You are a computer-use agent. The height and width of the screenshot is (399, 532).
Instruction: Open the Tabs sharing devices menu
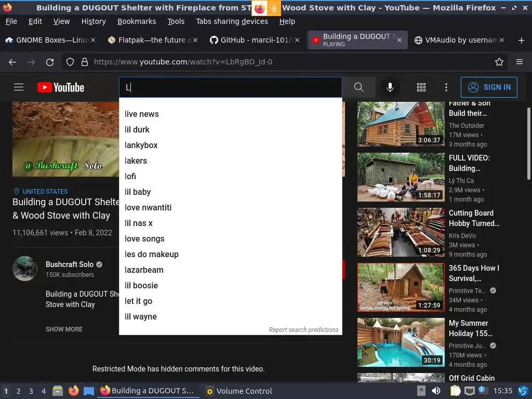pyautogui.click(x=232, y=21)
